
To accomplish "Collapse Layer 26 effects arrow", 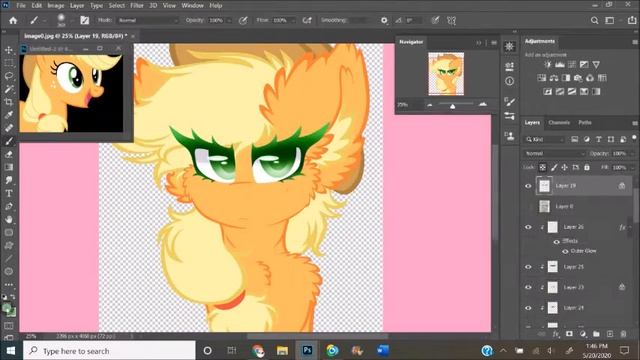I will (x=631, y=227).
